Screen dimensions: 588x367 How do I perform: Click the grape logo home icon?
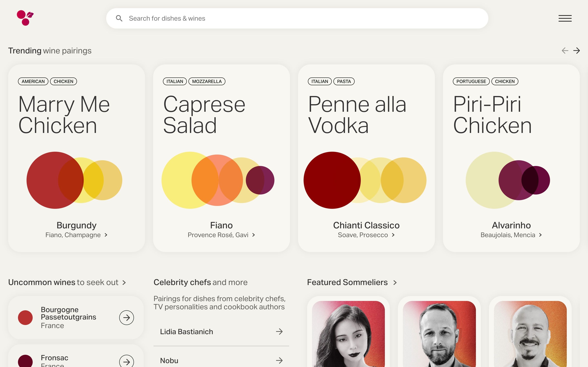coord(25,18)
